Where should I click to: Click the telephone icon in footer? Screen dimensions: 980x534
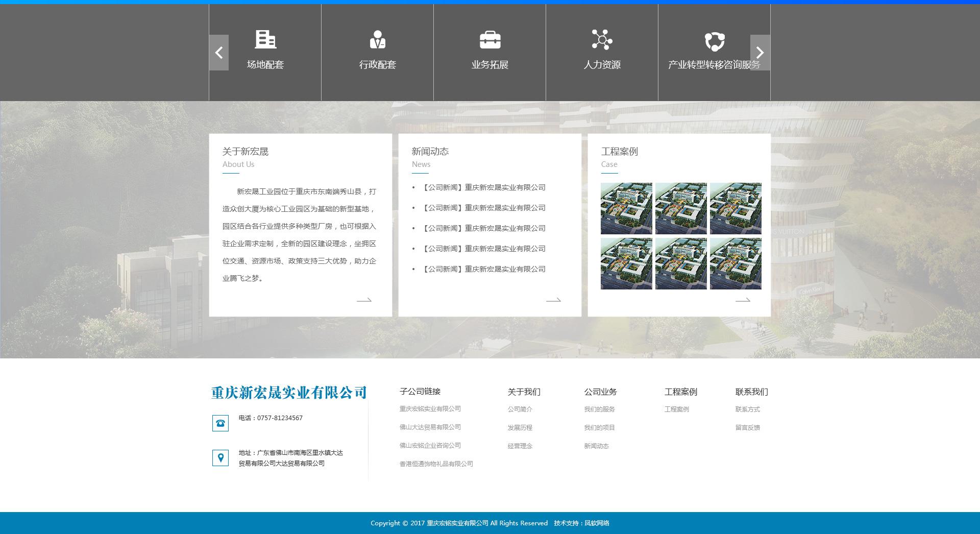pos(220,423)
